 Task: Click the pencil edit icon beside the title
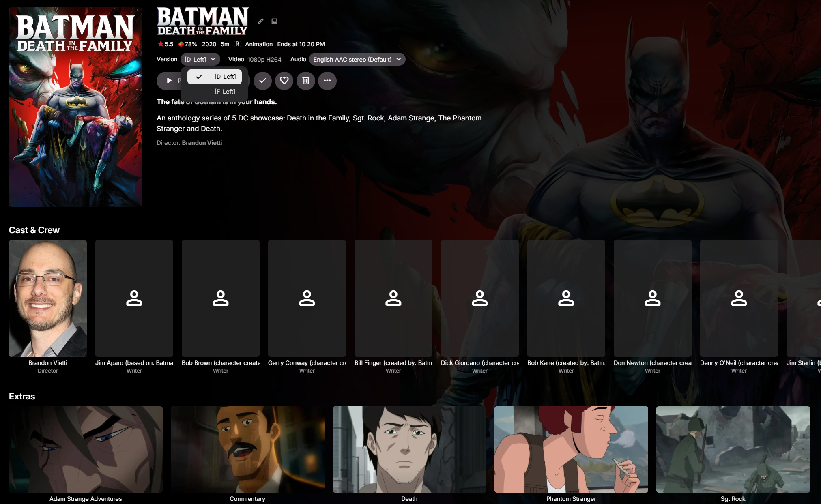(x=260, y=21)
